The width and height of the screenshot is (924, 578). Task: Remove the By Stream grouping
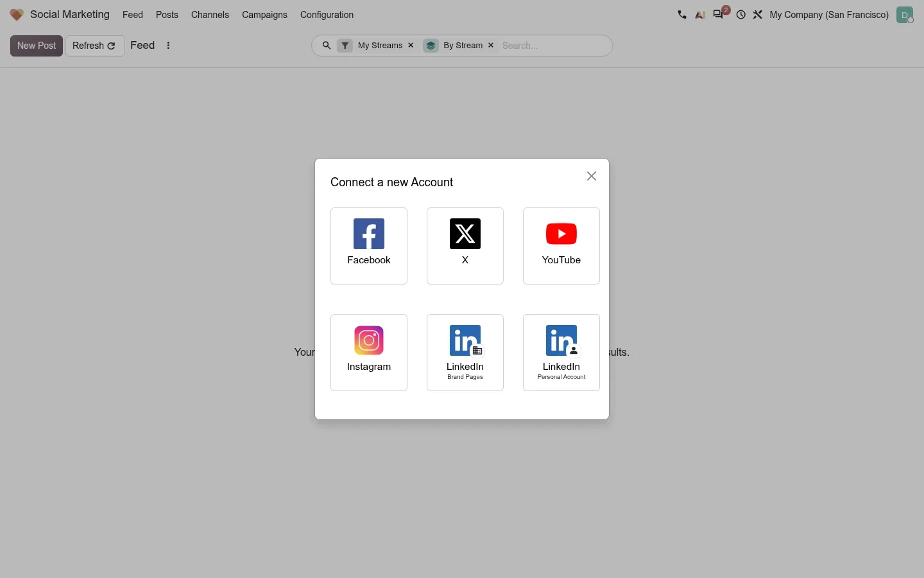492,46
